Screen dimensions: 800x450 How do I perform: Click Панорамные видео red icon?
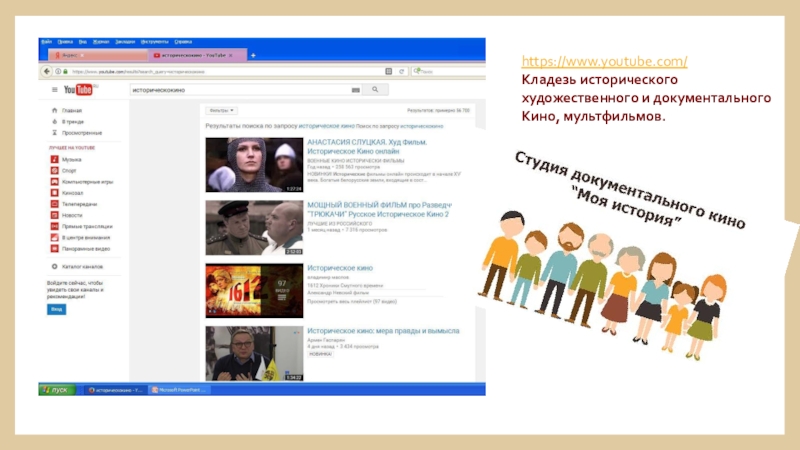(55, 249)
